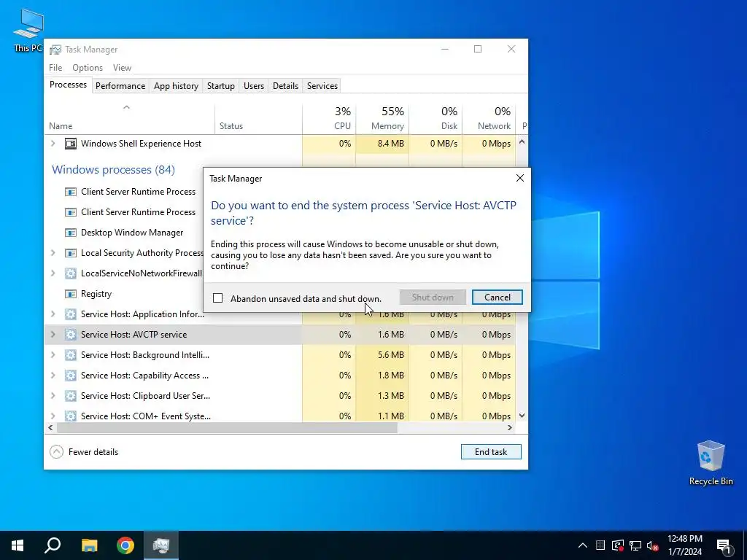The height and width of the screenshot is (560, 747).
Task: Expand Service Host: Capability Access row
Action: [x=53, y=376]
